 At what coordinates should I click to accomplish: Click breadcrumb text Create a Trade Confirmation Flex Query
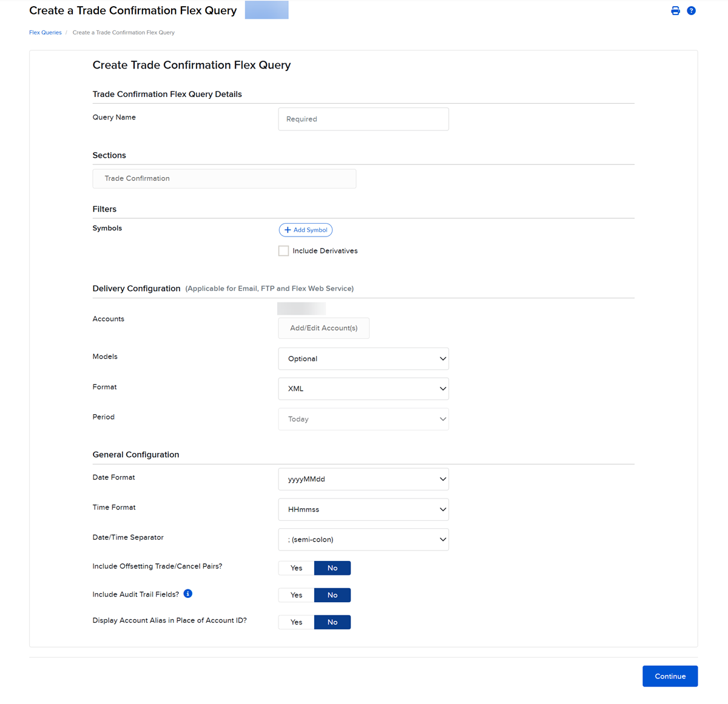[x=124, y=33]
